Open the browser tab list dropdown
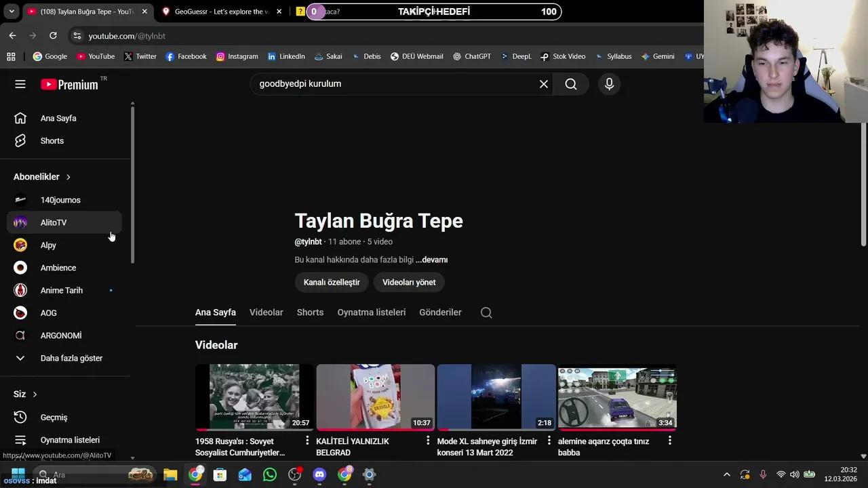 point(12,12)
